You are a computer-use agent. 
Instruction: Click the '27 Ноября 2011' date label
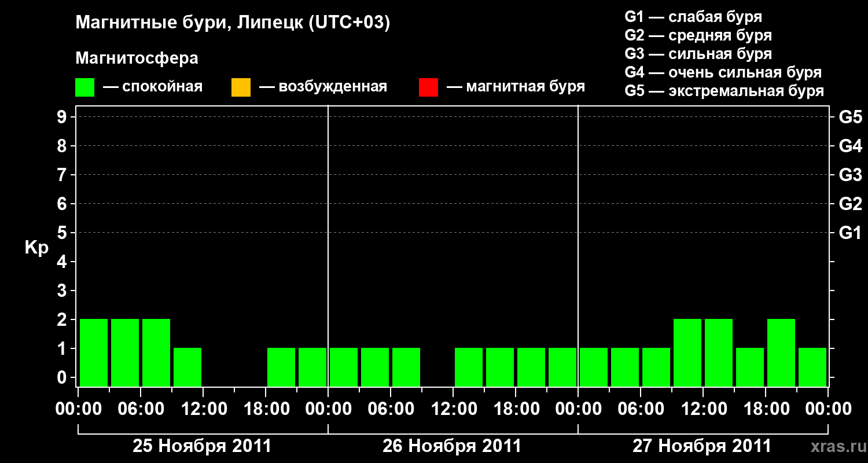click(702, 446)
